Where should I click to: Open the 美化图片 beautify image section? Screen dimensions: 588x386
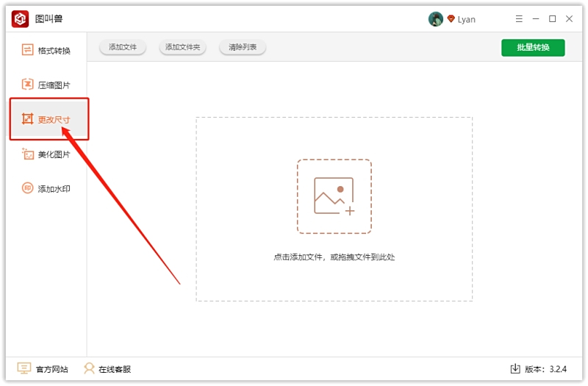tap(46, 154)
